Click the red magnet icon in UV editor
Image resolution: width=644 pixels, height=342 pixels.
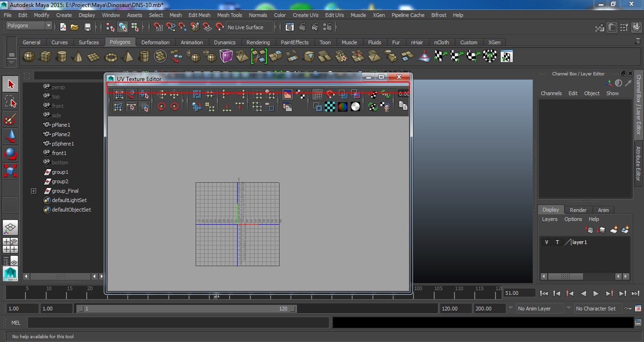pos(330,95)
